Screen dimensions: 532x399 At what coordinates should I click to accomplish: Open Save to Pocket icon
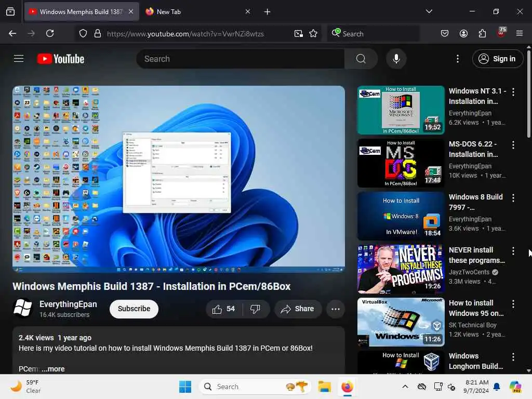point(445,33)
